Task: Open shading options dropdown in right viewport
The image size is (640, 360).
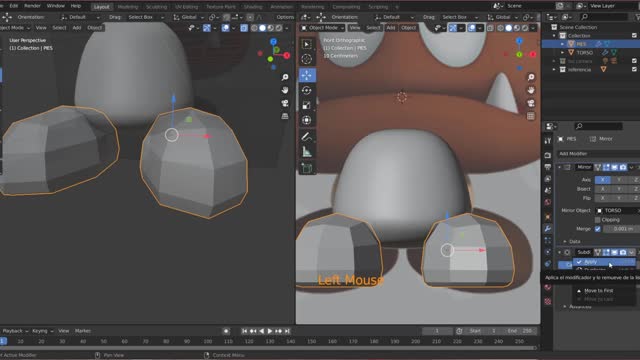Action: click(533, 28)
